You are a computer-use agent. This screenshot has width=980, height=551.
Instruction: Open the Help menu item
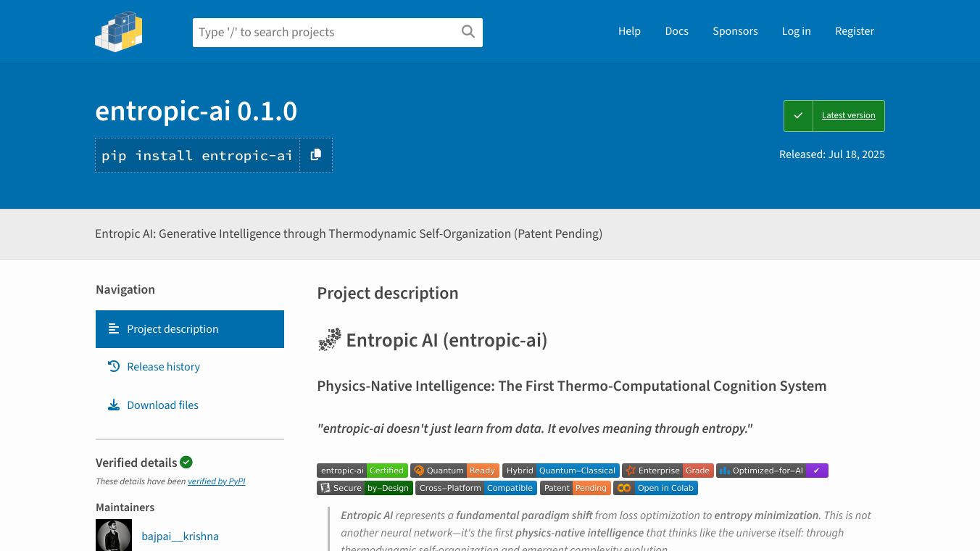pos(629,31)
